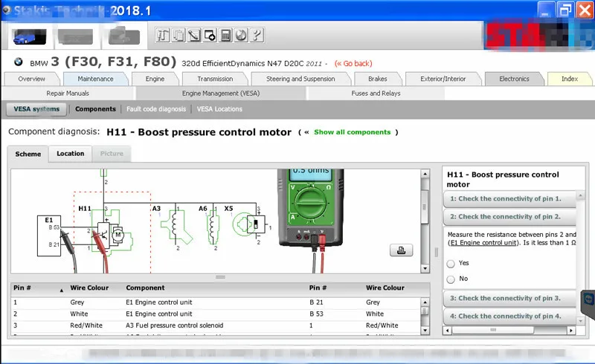Switch to Repair Manuals sub-tab

68,94
